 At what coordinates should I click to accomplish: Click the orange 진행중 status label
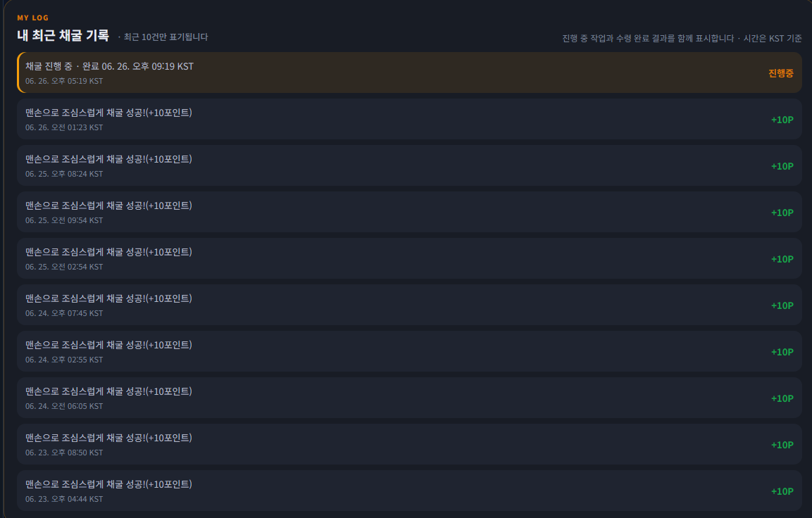(780, 73)
